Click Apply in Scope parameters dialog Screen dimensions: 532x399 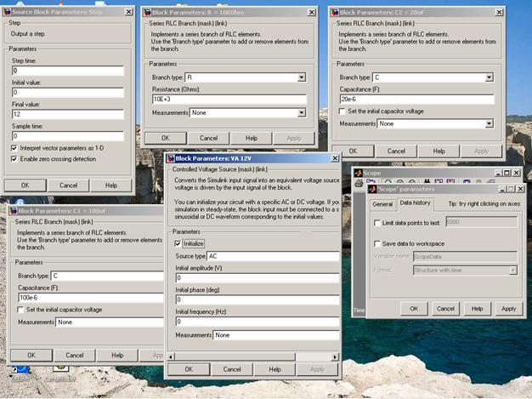(507, 309)
